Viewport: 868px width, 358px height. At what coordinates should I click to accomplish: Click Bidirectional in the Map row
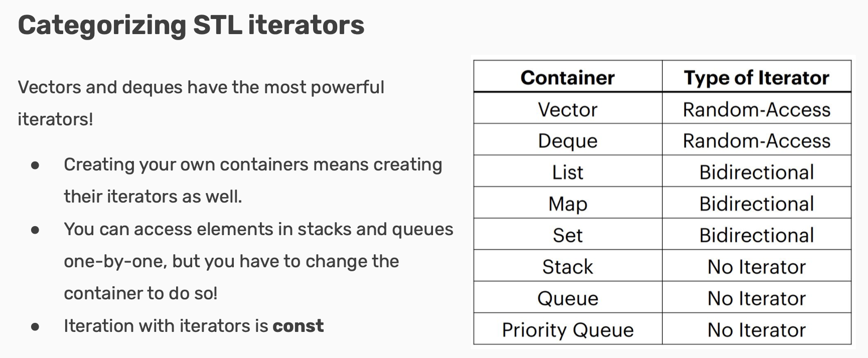tap(756, 204)
